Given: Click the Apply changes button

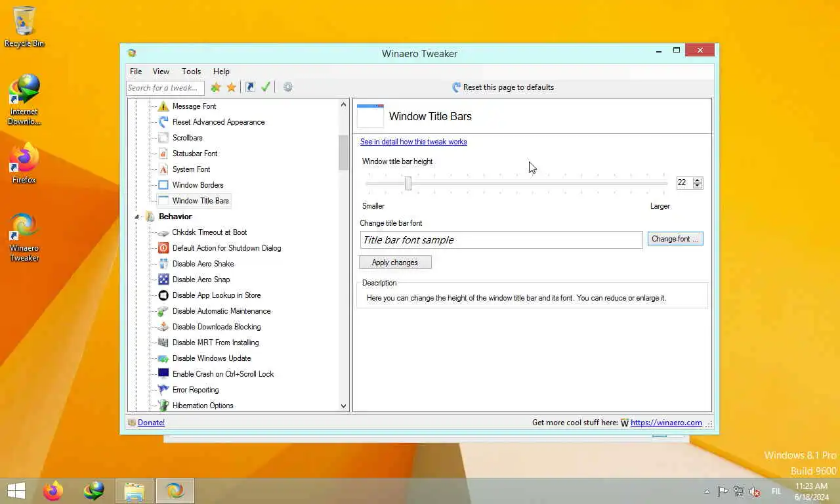Looking at the screenshot, I should coord(395,262).
